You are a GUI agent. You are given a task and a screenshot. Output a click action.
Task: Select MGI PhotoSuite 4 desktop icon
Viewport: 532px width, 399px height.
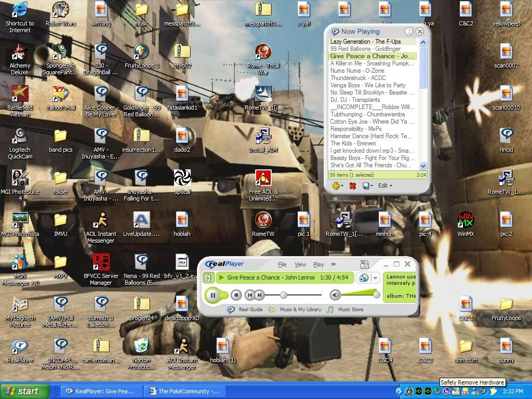coord(20,185)
